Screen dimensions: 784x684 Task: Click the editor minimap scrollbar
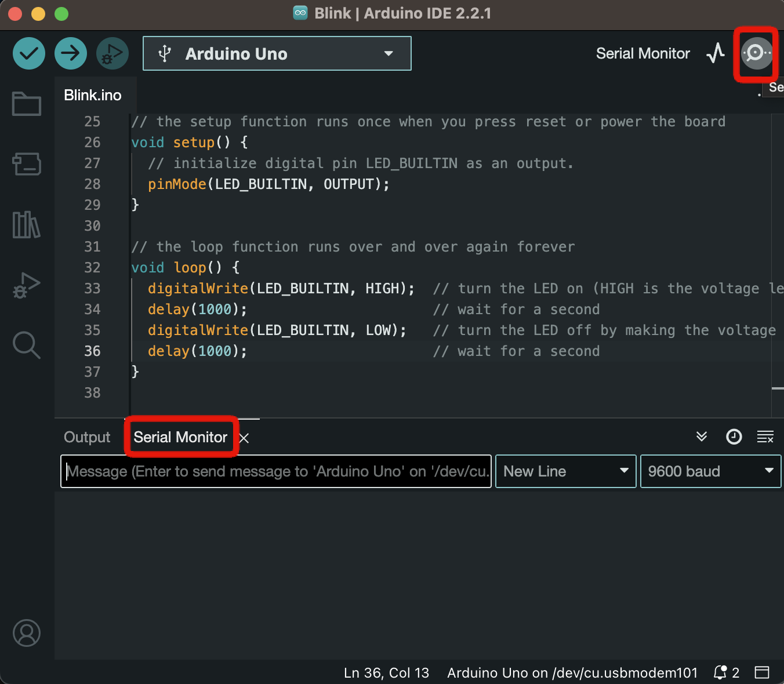(778, 265)
